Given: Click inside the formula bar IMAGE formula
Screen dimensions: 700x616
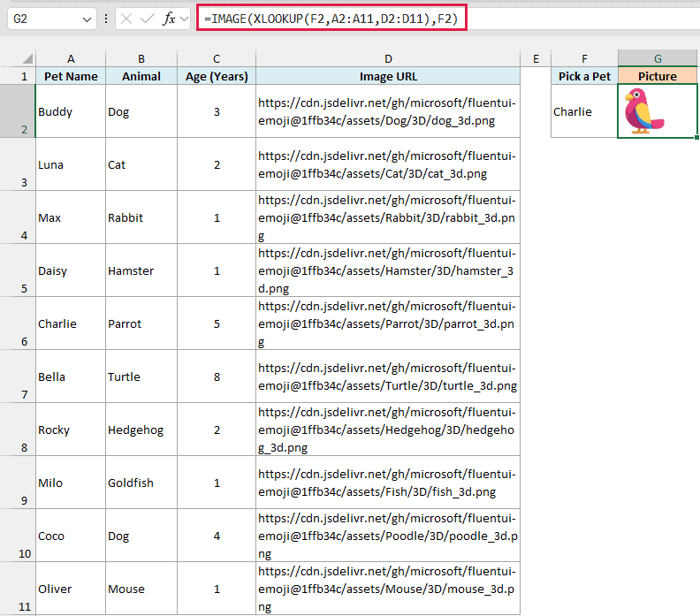Looking at the screenshot, I should point(331,19).
